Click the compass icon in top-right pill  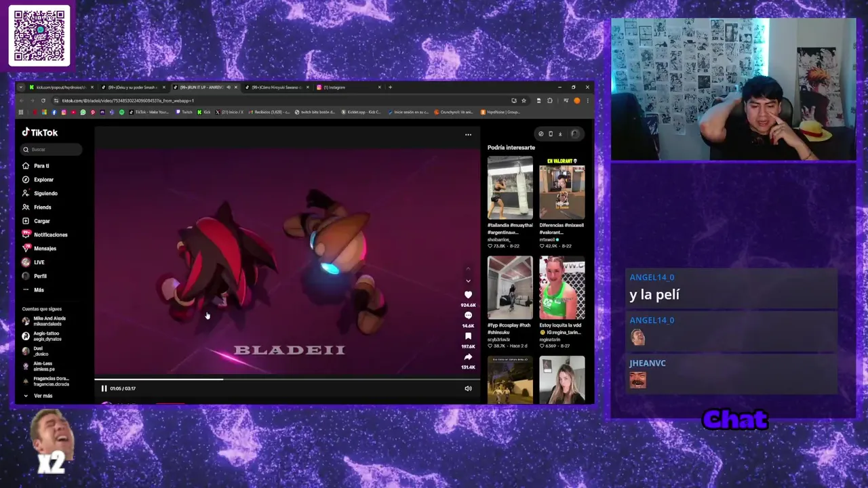point(540,134)
